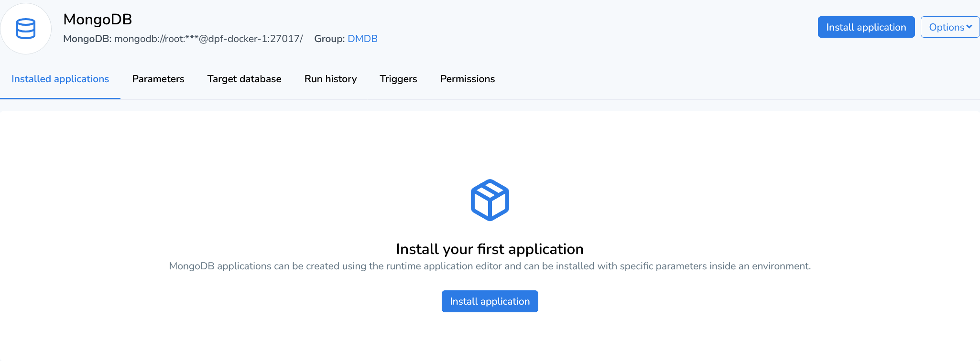Click the MongoDB environment title
Viewport: 980px width, 361px height.
click(98, 19)
